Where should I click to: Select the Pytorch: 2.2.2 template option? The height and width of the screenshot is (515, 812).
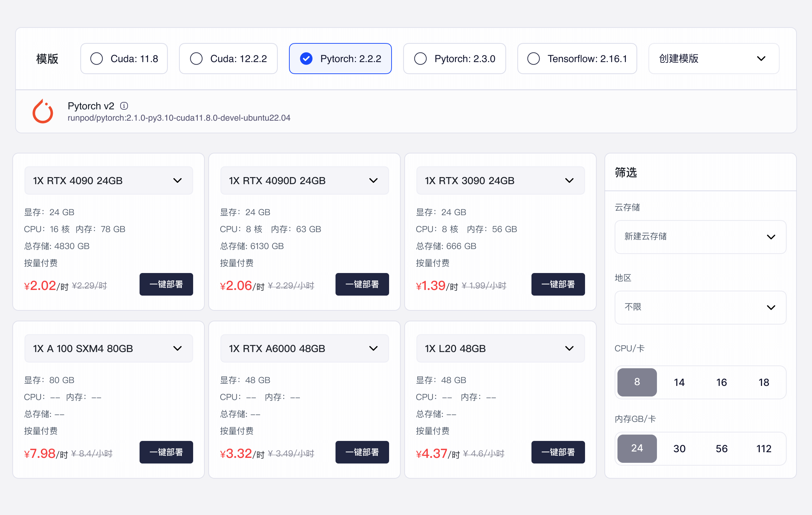coord(340,59)
